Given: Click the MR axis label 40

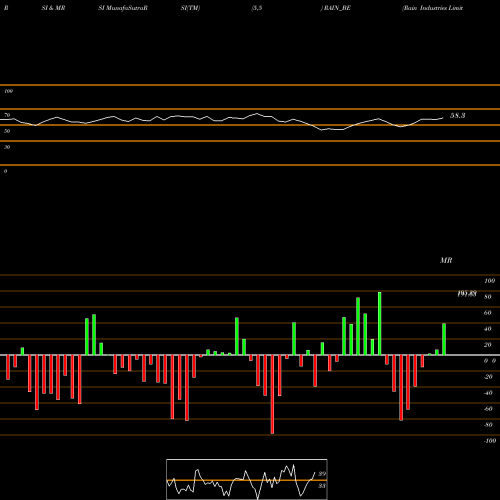Looking at the screenshot, I should tap(488, 329).
